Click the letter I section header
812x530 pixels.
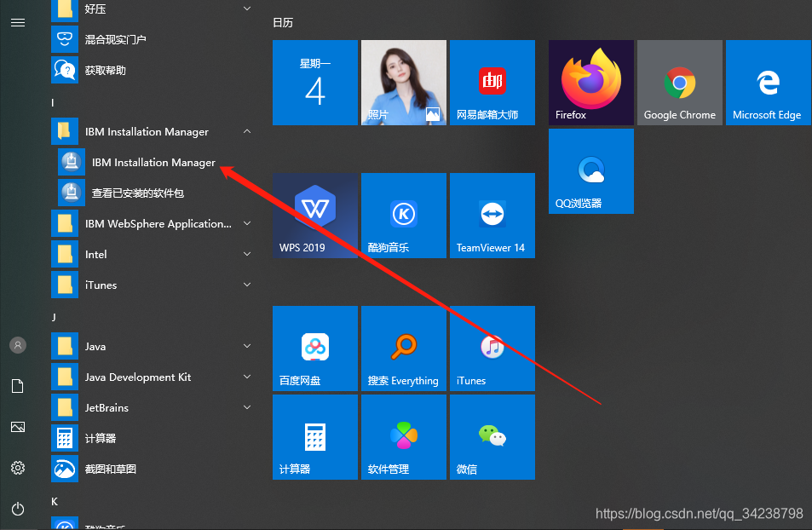[x=53, y=102]
